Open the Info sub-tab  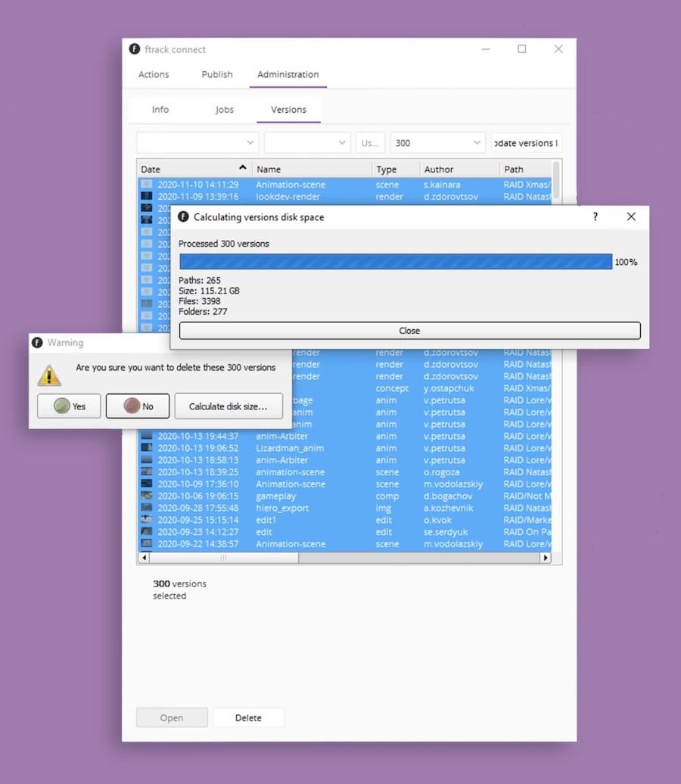click(x=160, y=110)
